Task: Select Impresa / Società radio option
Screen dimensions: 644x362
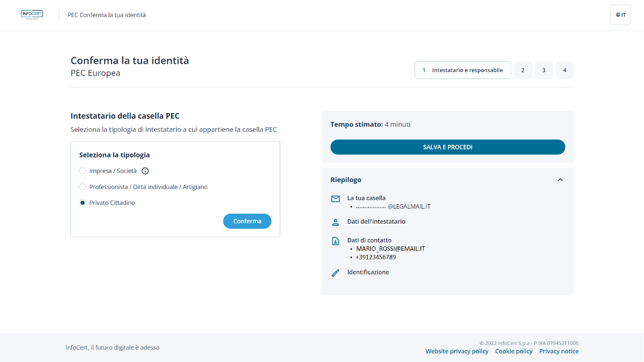Action: click(x=83, y=171)
